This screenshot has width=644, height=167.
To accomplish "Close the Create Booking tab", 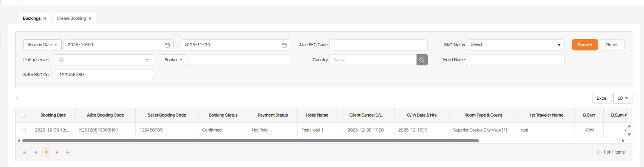I will [90, 19].
